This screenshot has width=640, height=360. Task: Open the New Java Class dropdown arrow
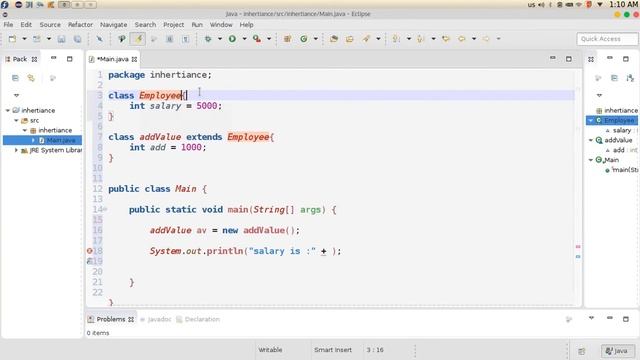pyautogui.click(x=316, y=39)
